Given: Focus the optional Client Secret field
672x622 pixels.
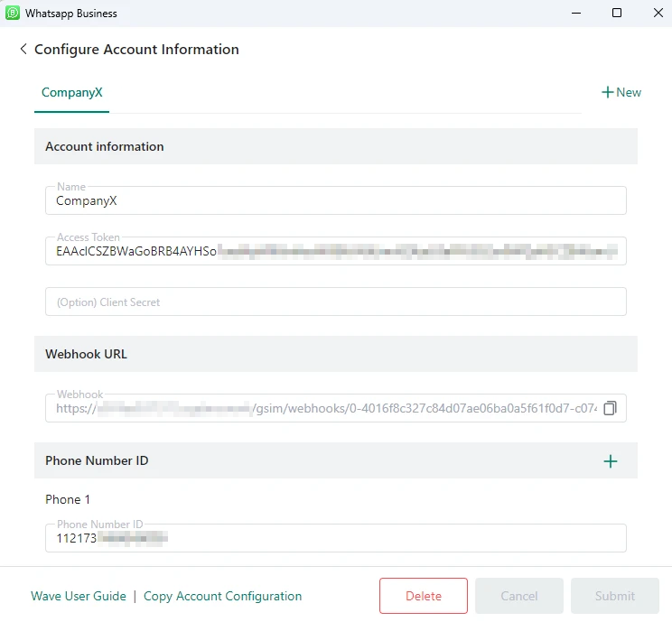Looking at the screenshot, I should (336, 302).
